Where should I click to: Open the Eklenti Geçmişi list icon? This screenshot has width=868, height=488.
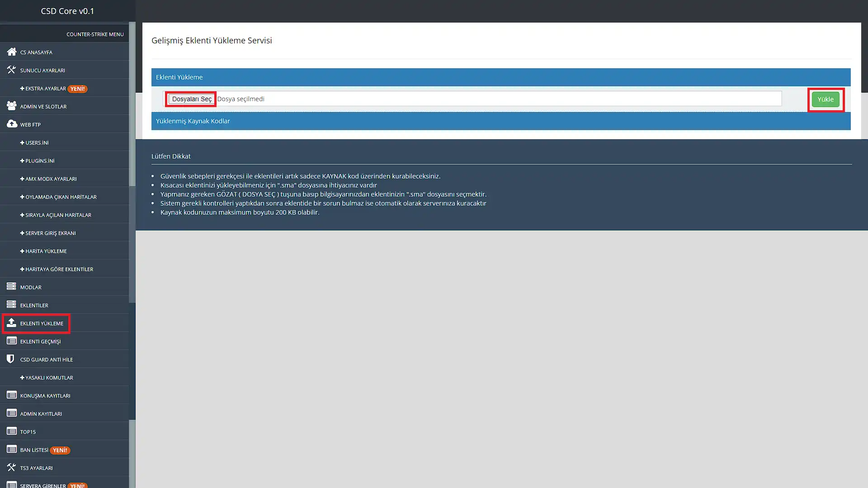12,341
